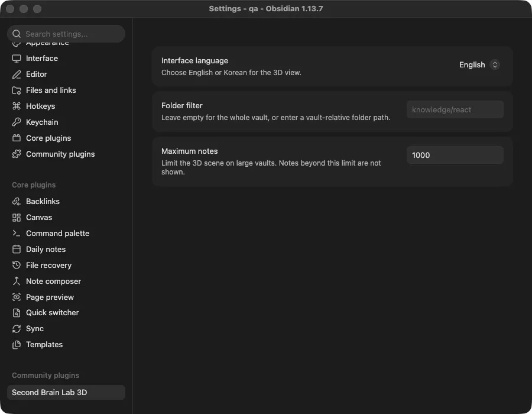The width and height of the screenshot is (532, 414).
Task: Select Note composer in sidebar
Action: click(66, 282)
